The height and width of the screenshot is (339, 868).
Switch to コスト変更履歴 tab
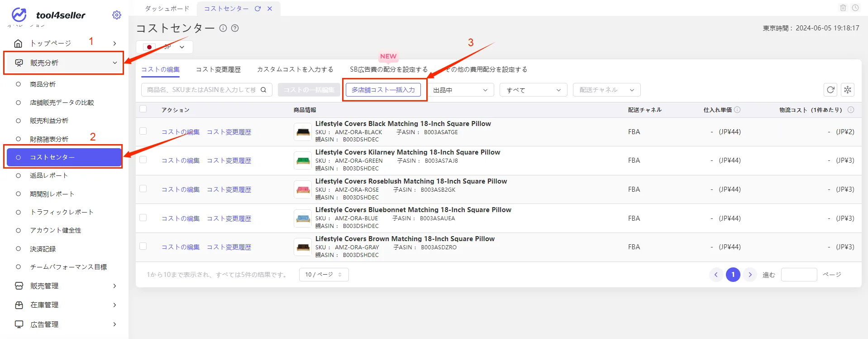218,69
